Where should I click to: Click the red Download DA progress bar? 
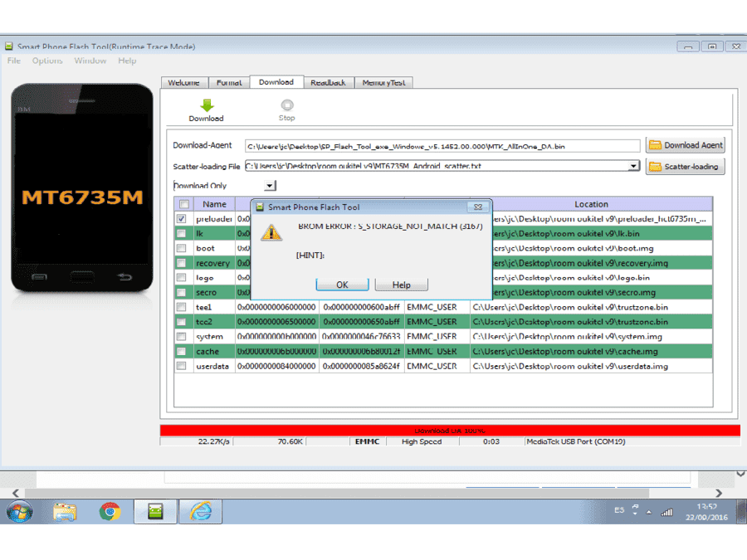click(450, 431)
